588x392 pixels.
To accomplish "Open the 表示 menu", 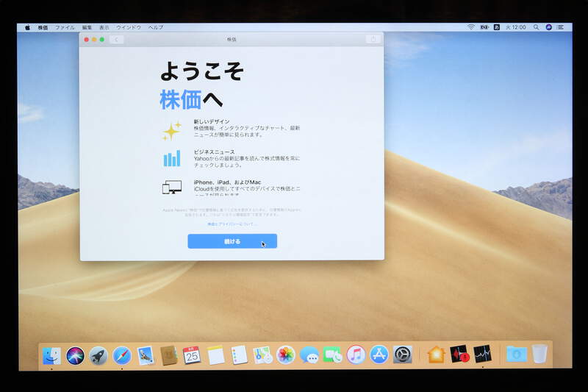I will pyautogui.click(x=104, y=27).
